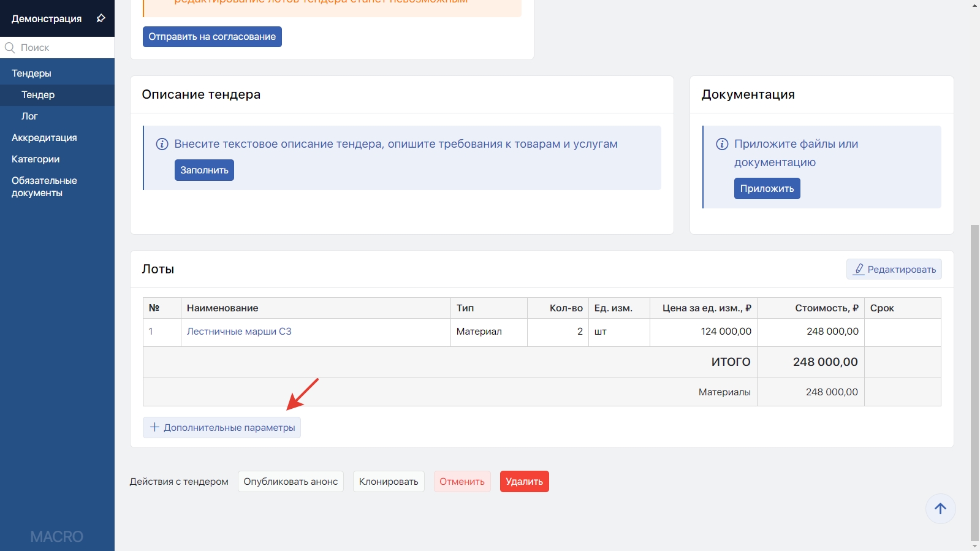Select Тендер in the sidebar
This screenshot has height=551, width=980.
(38, 95)
